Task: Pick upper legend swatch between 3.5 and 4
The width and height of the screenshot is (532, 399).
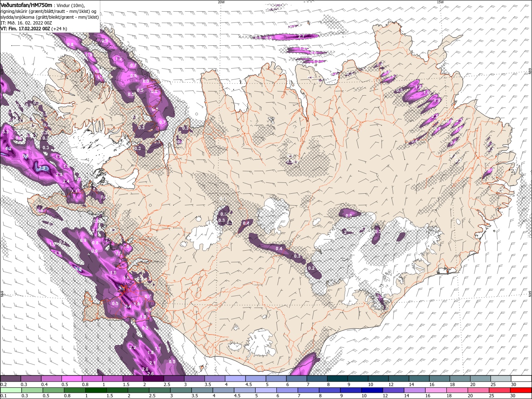Action: click(x=215, y=379)
